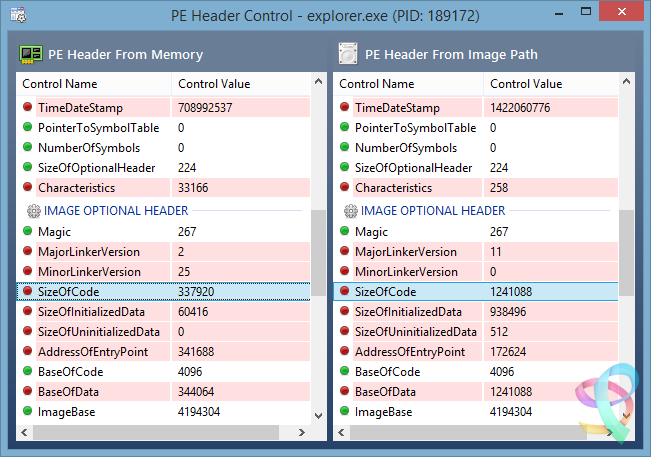Screen dimensions: 651x457
Task: Select PointerToSymbolTable row in Image Path panel
Action: click(476, 128)
